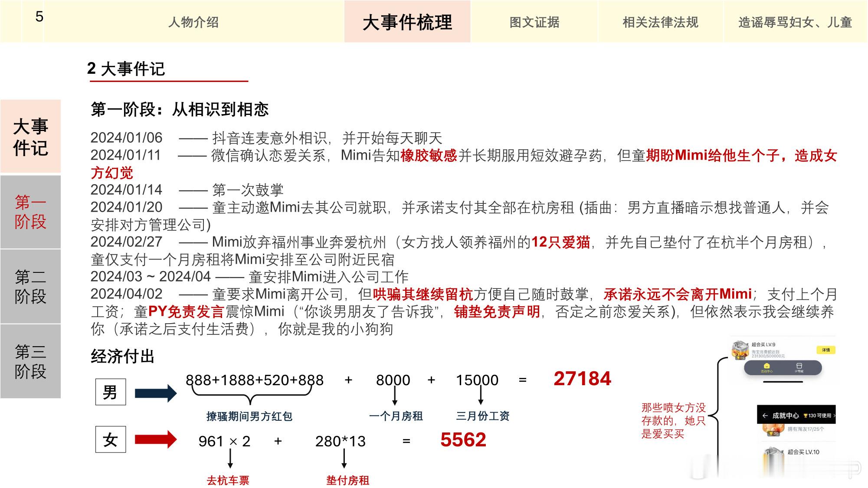This screenshot has height=488, width=868.
Task: Click the red total 27184
Action: point(582,379)
